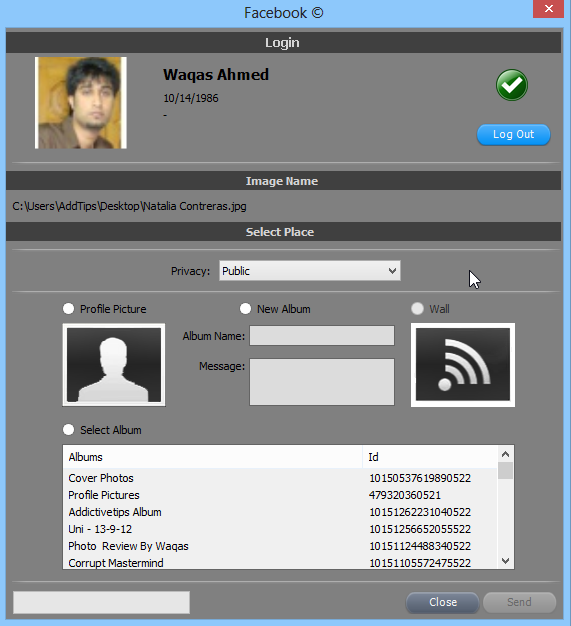Click the Albums column header
This screenshot has height=626, width=571.
[x=212, y=457]
